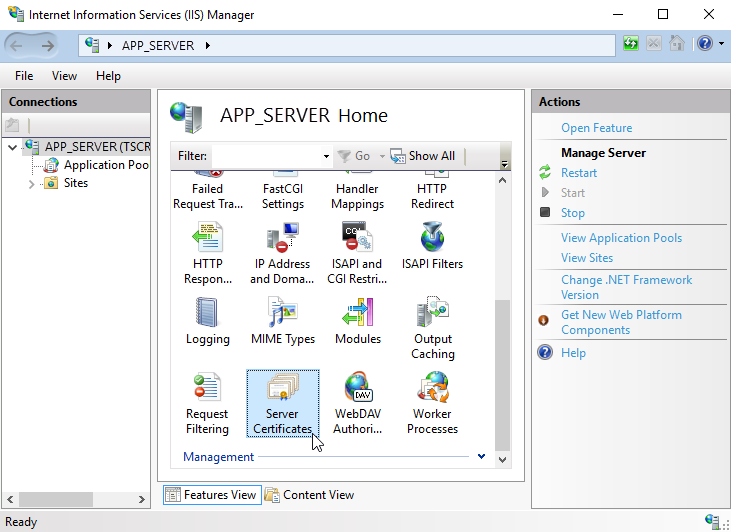
Task: Open Request Filtering feature
Action: (207, 404)
